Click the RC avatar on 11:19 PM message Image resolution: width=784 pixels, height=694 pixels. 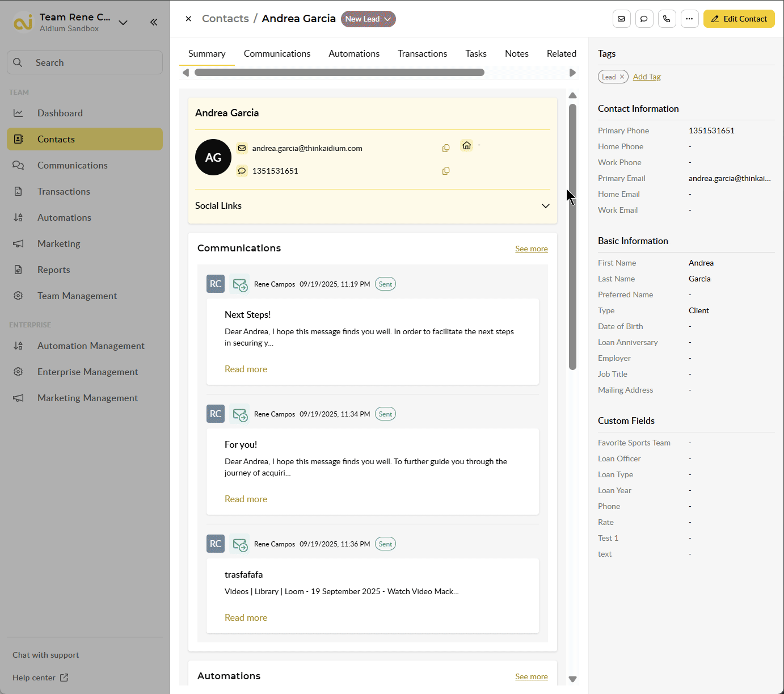216,284
